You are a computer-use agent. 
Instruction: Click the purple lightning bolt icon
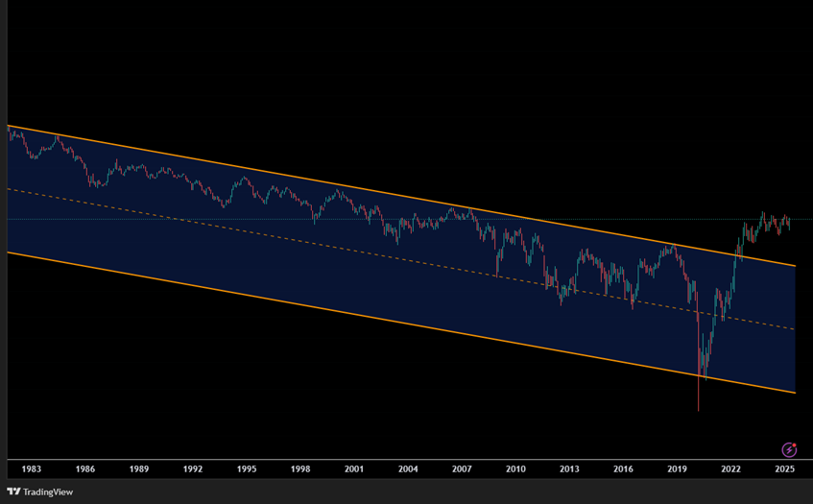coord(789,449)
